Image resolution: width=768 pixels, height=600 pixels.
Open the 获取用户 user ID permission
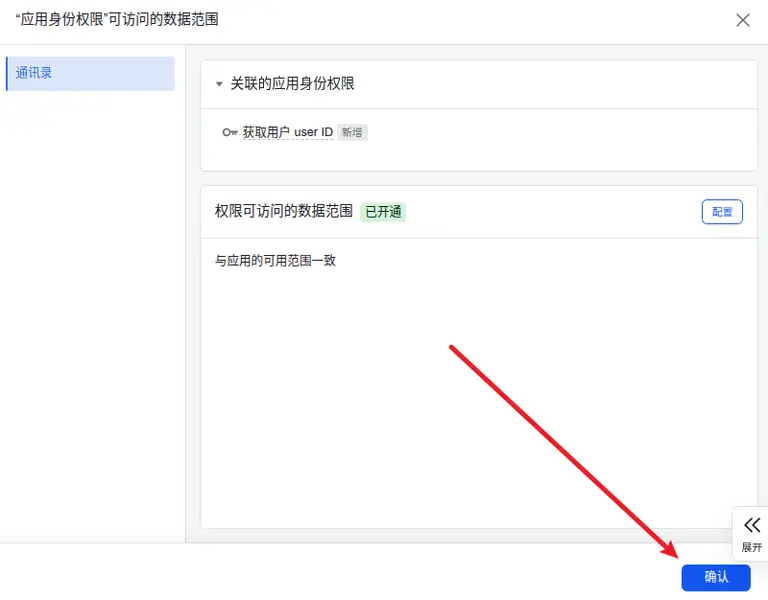coord(288,132)
